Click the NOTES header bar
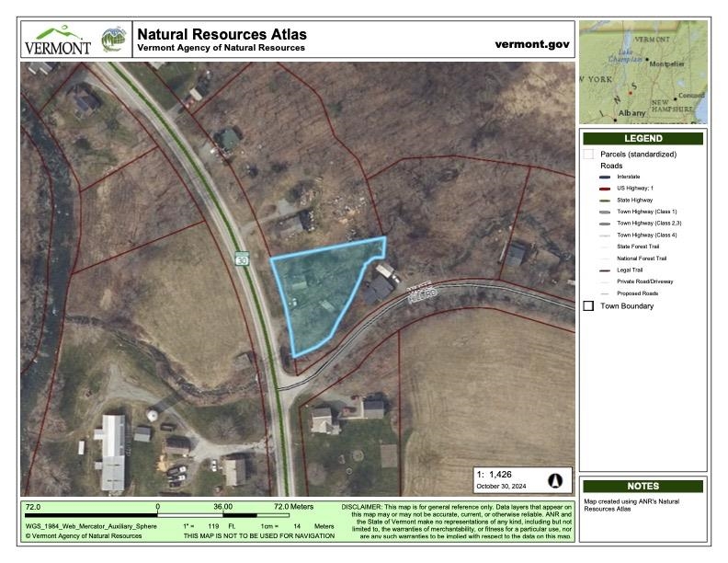The height and width of the screenshot is (563, 728). (x=643, y=486)
